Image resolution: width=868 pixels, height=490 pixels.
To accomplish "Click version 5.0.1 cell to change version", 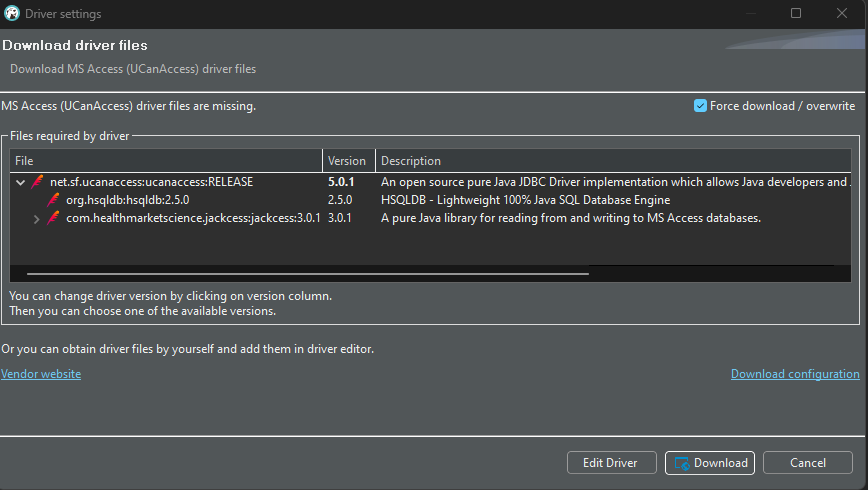I will tap(341, 182).
